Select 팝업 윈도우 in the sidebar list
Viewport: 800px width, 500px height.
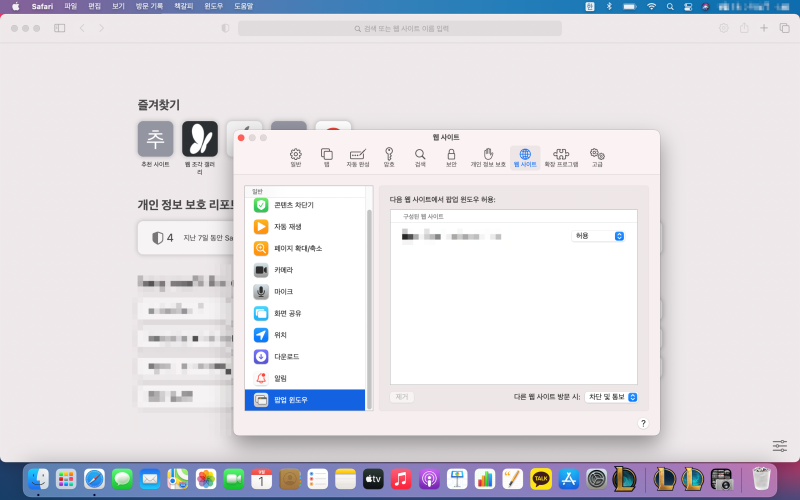pos(305,400)
